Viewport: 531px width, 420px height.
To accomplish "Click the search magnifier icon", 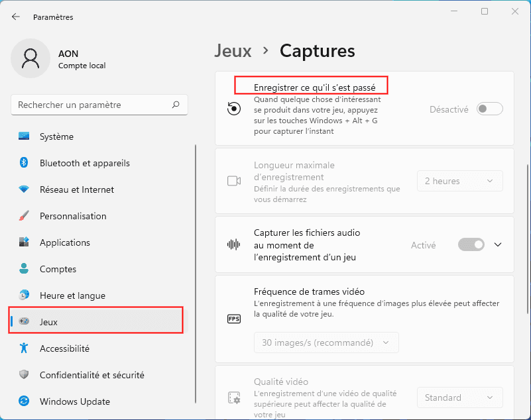I will pos(176,105).
